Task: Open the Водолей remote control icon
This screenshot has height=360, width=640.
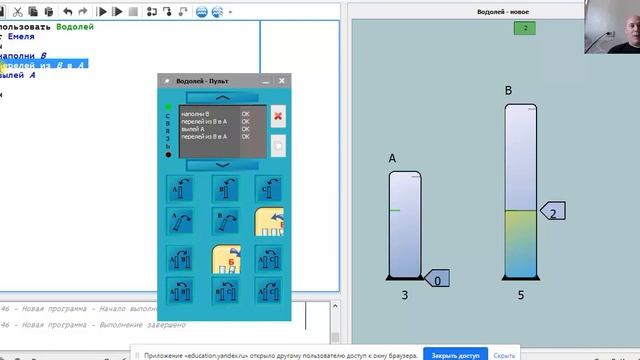Action: 217,12
